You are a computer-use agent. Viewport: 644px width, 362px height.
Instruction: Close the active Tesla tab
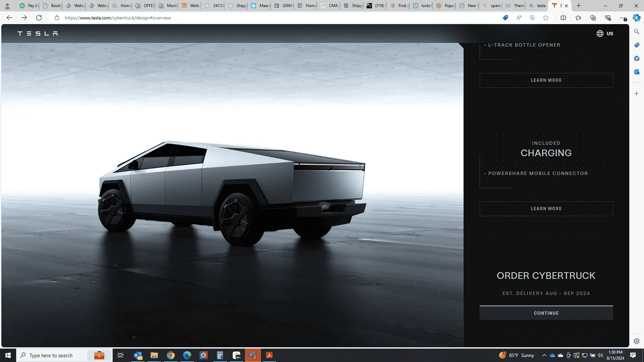(566, 6)
